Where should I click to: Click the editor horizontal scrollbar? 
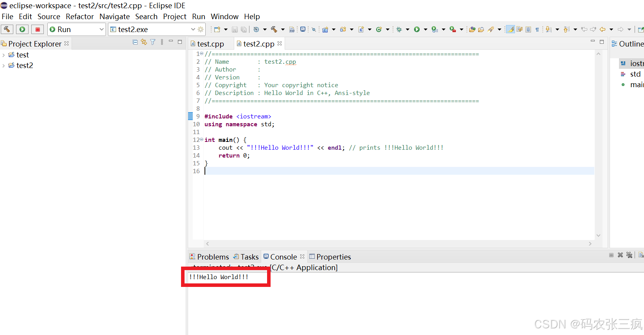(399, 244)
